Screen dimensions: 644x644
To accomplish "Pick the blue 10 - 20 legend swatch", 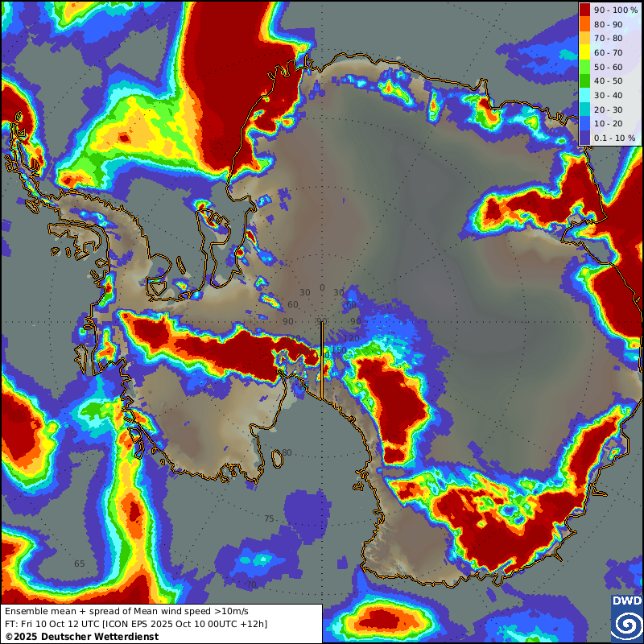I will pyautogui.click(x=587, y=124).
